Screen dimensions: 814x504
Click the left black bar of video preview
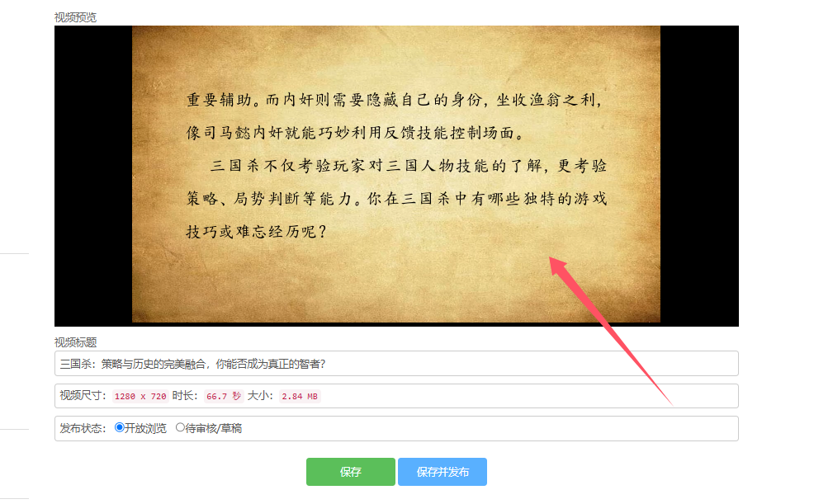click(x=93, y=176)
